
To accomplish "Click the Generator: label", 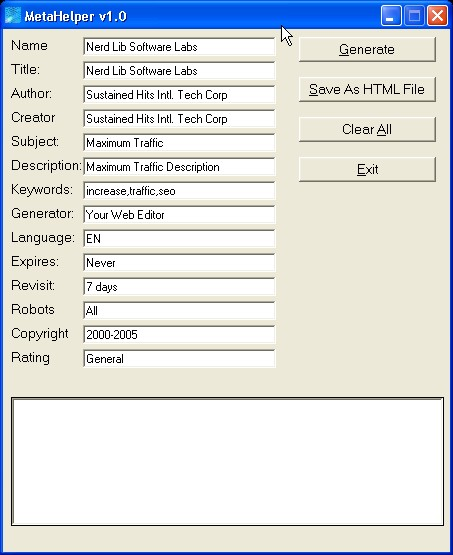I will pos(42,213).
